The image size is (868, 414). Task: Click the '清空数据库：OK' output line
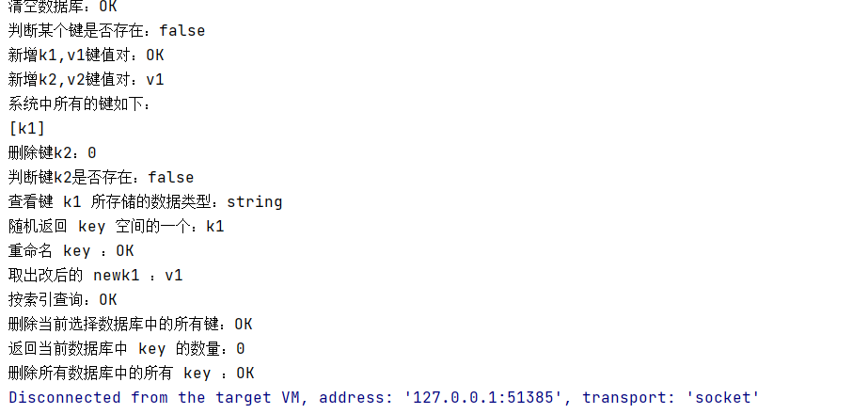click(63, 7)
